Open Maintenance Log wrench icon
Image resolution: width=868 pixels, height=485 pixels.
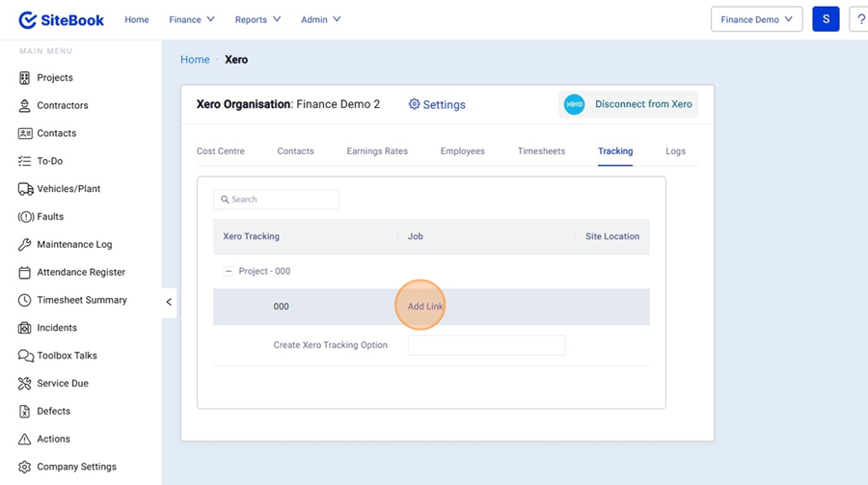[x=25, y=245]
